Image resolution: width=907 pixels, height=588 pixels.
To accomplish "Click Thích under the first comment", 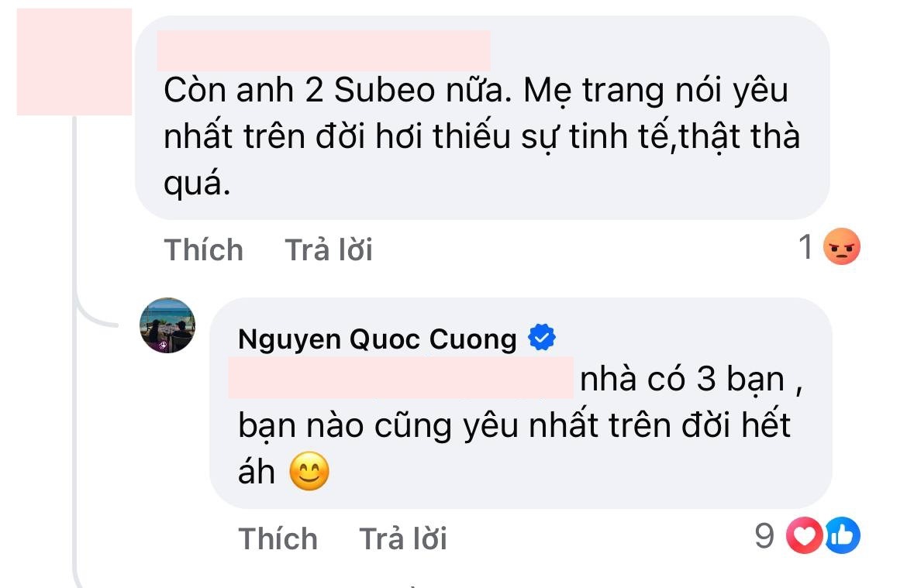I will click(x=203, y=249).
